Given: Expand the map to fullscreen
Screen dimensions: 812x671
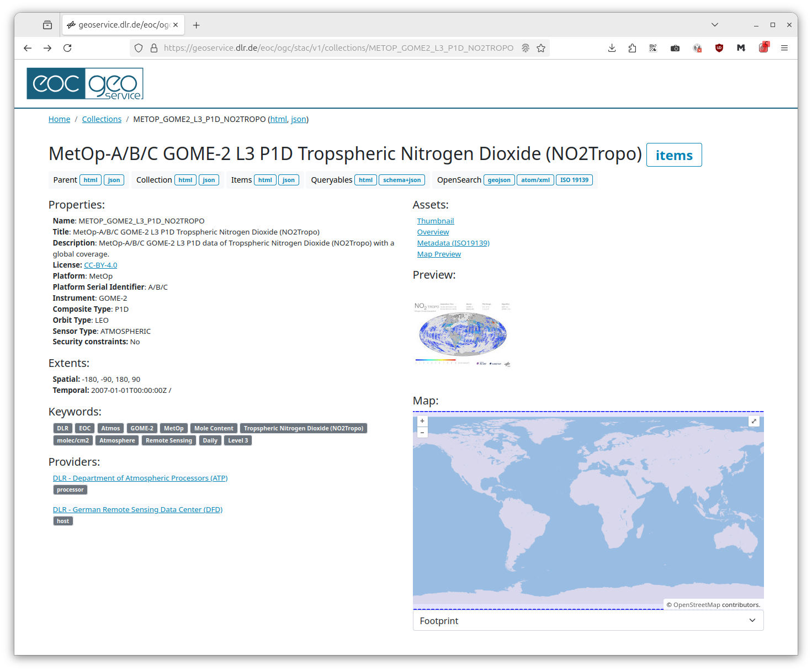Looking at the screenshot, I should [x=754, y=421].
